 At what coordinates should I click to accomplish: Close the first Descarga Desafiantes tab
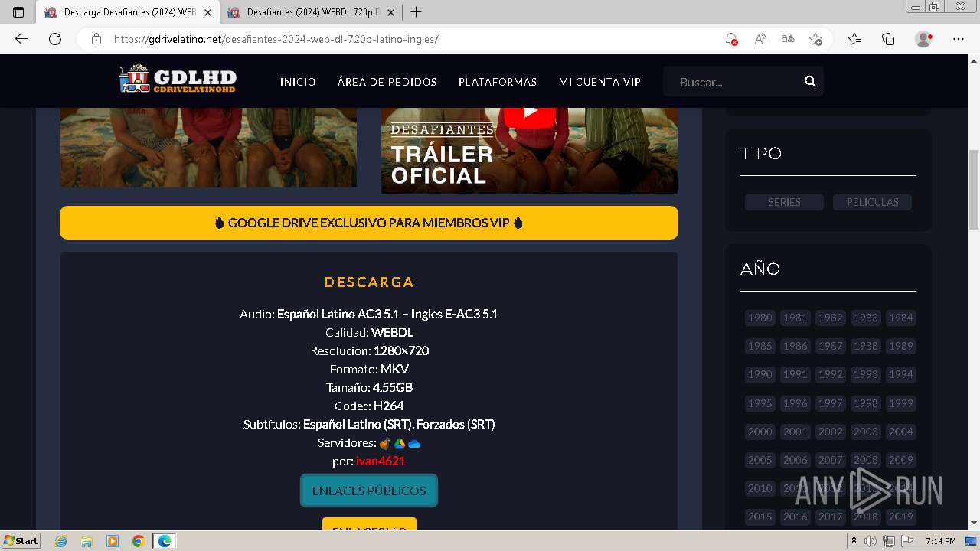pos(207,12)
